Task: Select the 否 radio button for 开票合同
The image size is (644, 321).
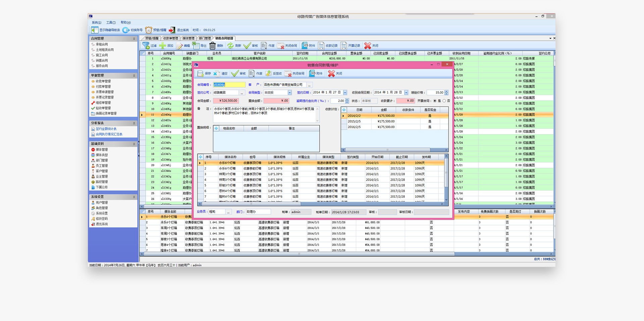Action: [x=444, y=101]
